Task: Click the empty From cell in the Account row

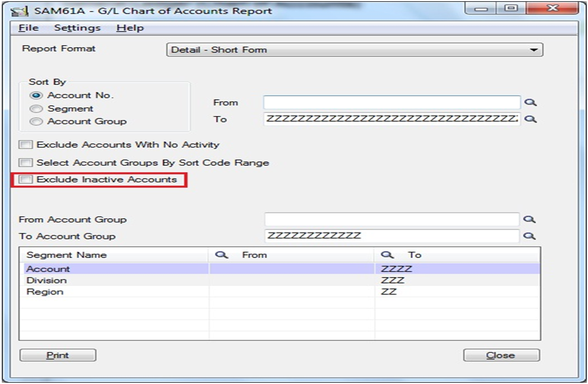Action: (292, 269)
